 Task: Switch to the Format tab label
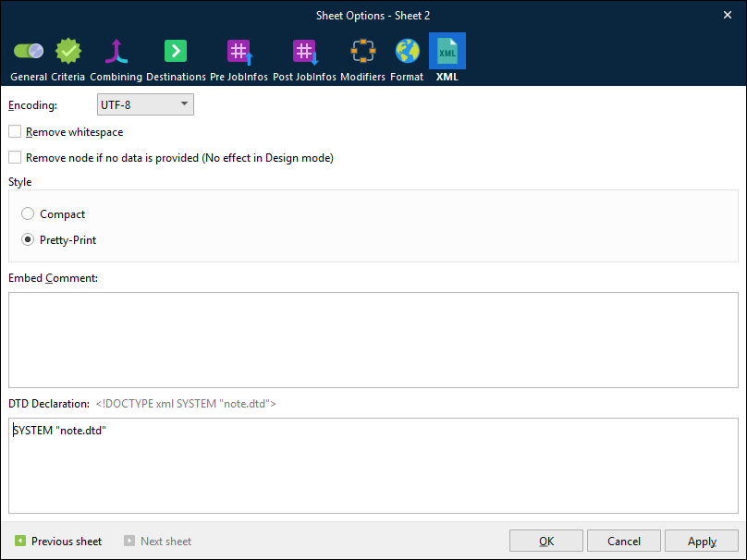pyautogui.click(x=407, y=77)
